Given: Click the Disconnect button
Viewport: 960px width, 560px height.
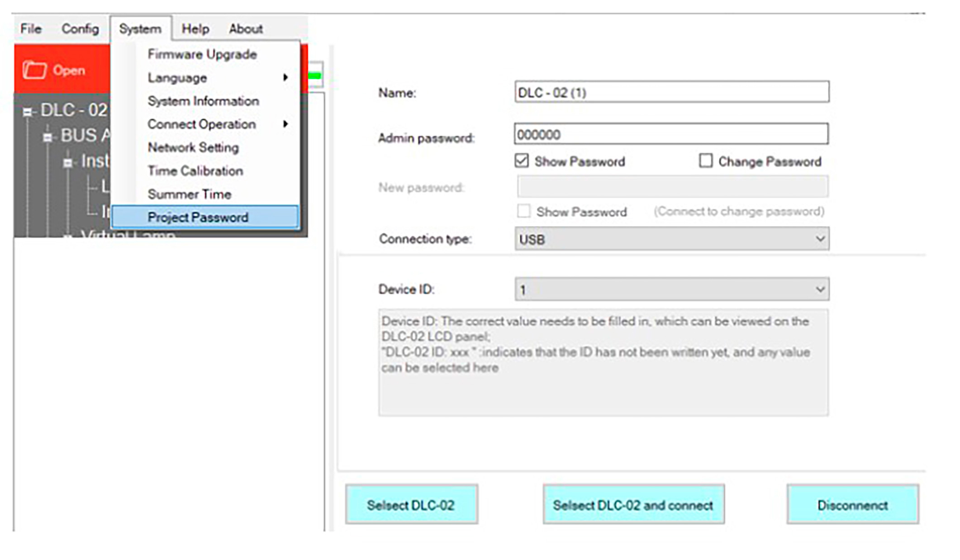Looking at the screenshot, I should (853, 505).
